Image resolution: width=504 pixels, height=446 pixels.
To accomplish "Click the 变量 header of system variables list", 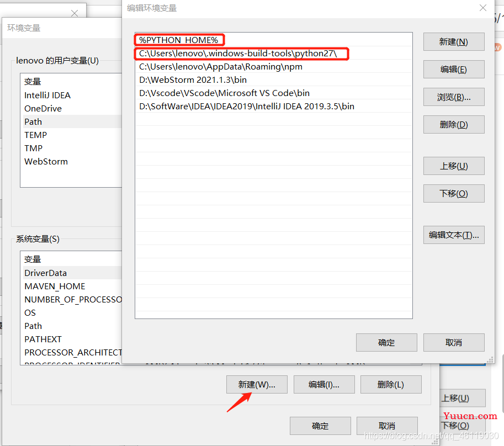I will point(33,259).
